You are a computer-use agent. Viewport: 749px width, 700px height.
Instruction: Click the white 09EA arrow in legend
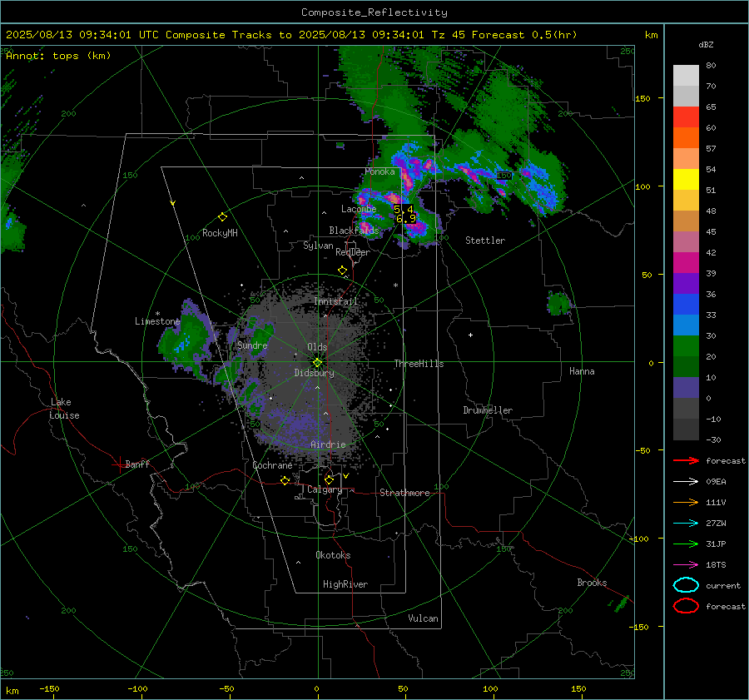[686, 482]
